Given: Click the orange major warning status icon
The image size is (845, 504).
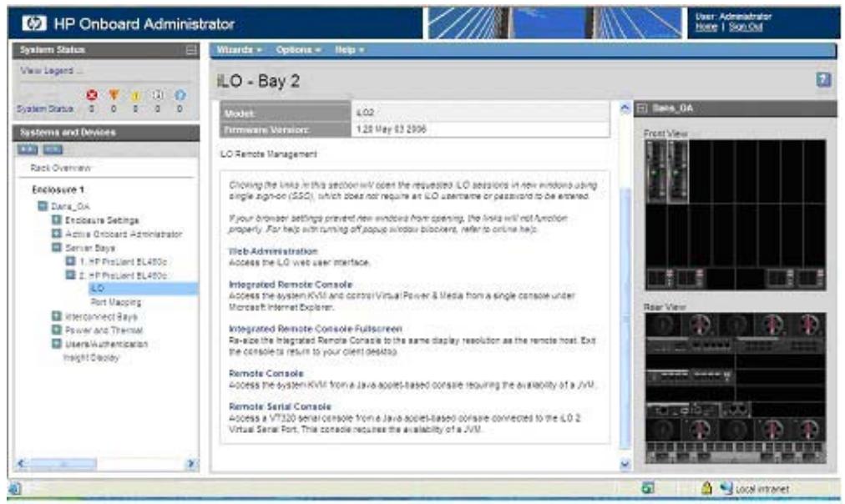Looking at the screenshot, I should [x=114, y=95].
